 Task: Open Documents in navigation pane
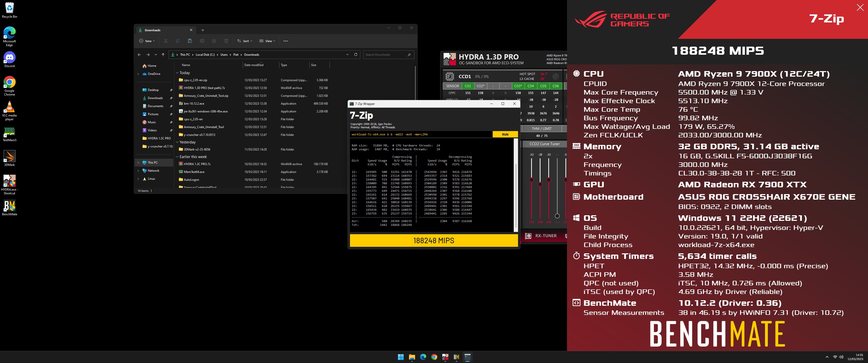(x=155, y=106)
